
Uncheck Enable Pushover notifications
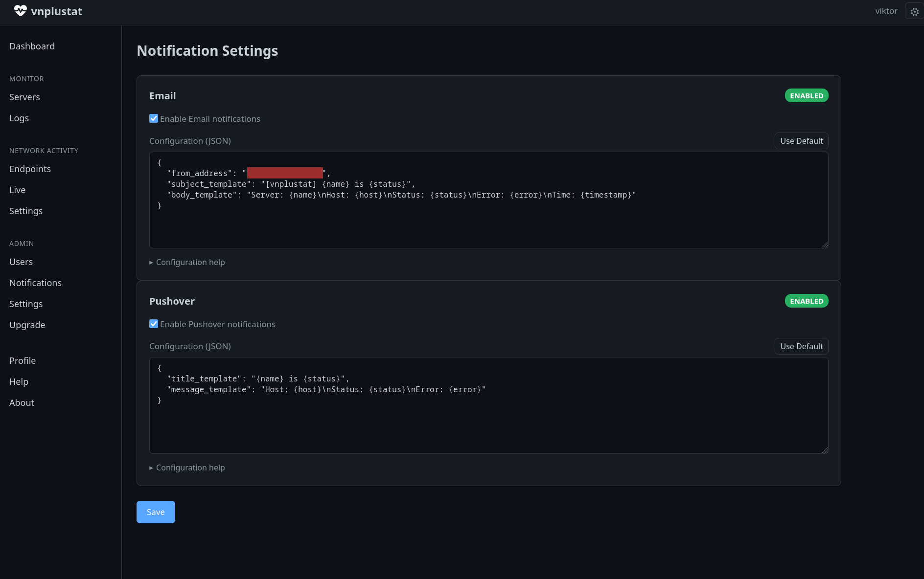click(x=154, y=324)
